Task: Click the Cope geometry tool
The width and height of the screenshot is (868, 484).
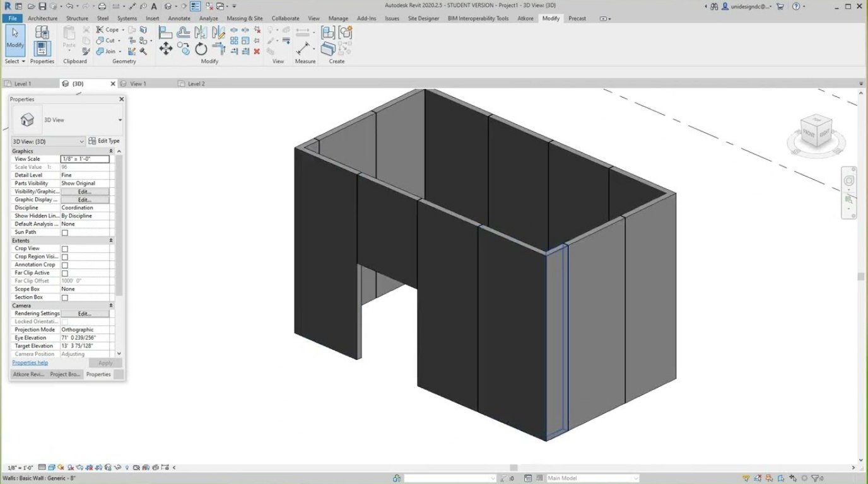Action: pyautogui.click(x=107, y=30)
